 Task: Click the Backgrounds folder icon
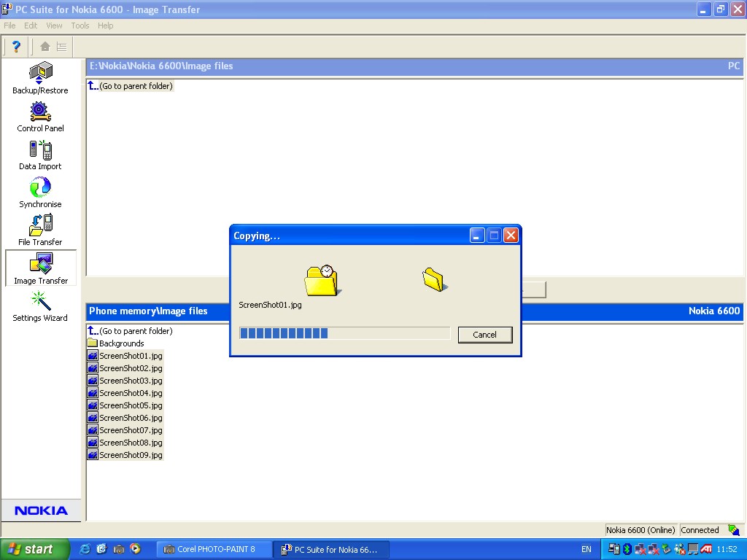tap(93, 343)
